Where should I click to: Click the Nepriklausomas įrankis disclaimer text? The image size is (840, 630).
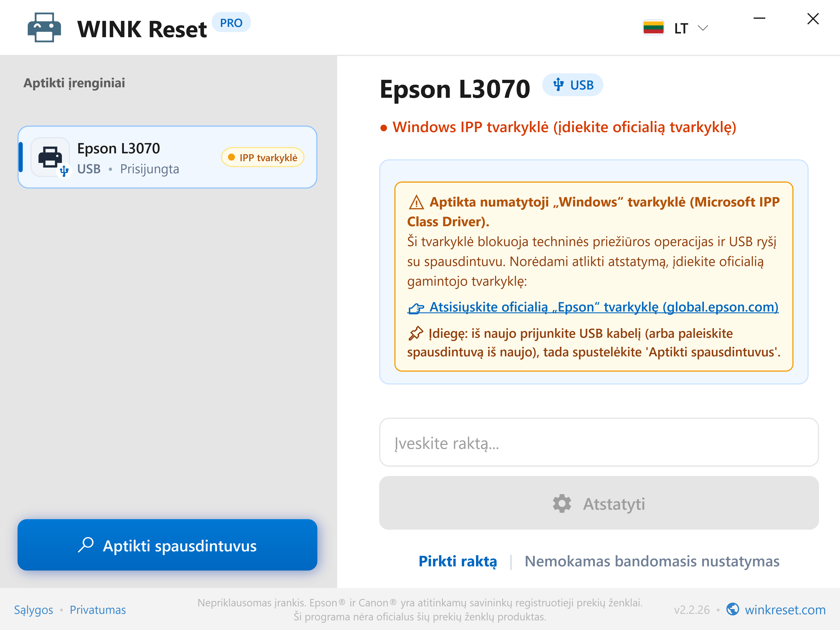click(420, 609)
